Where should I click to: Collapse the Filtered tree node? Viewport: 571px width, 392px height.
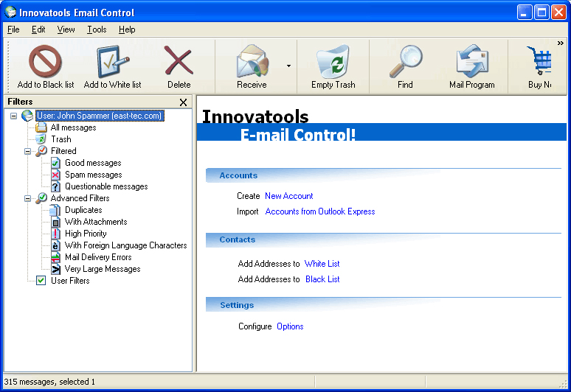click(x=28, y=151)
